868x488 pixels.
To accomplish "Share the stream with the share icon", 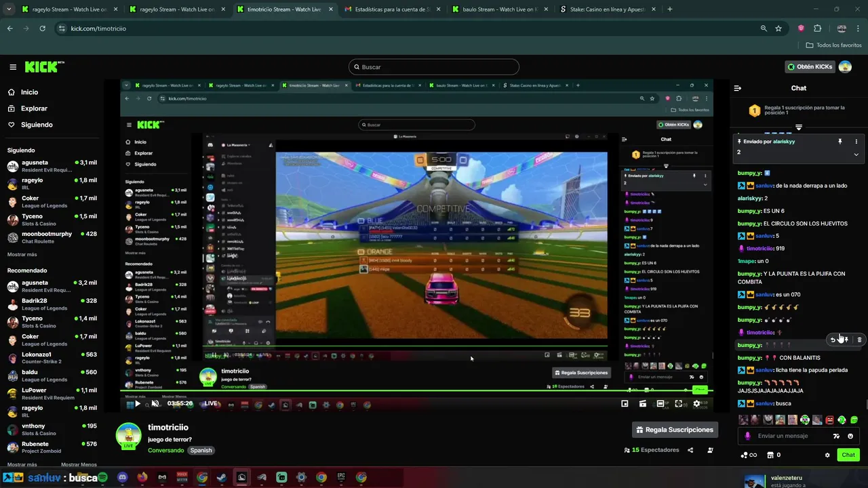I will 690,450.
